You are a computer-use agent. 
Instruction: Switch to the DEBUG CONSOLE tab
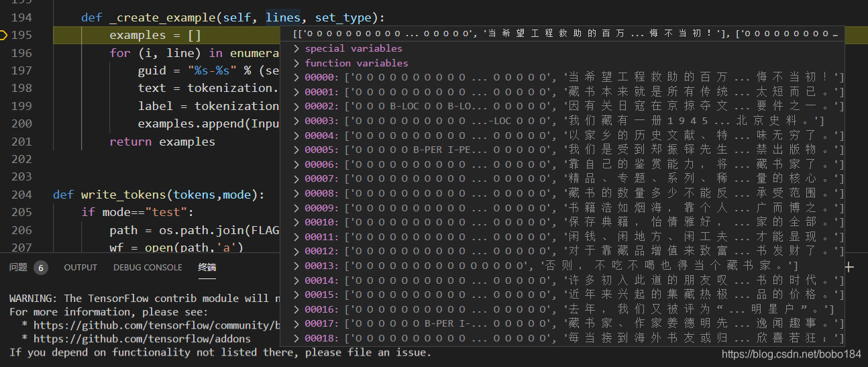click(x=148, y=267)
